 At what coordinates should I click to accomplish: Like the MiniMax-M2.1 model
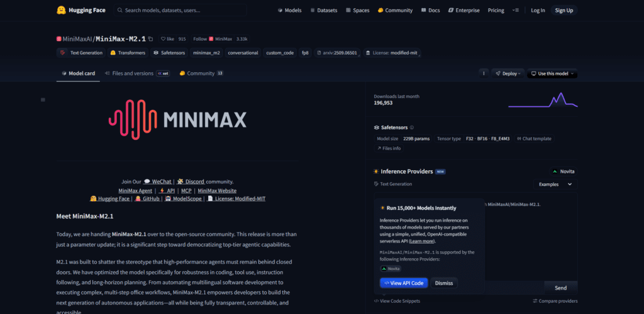point(167,39)
